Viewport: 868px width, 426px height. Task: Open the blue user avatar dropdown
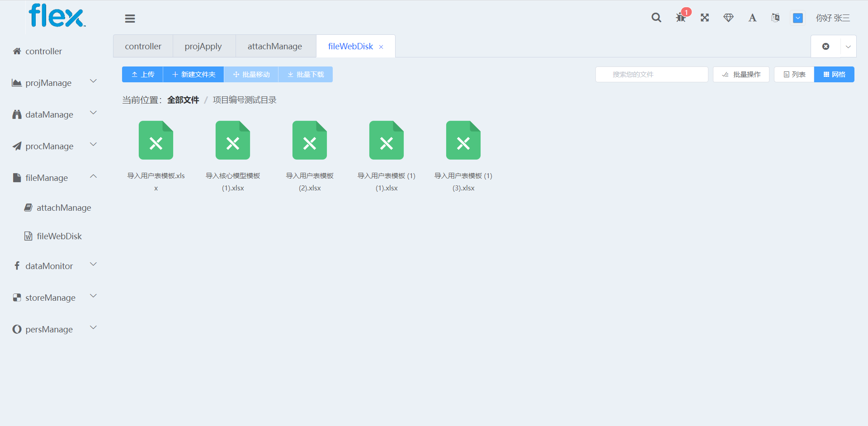[x=798, y=18]
